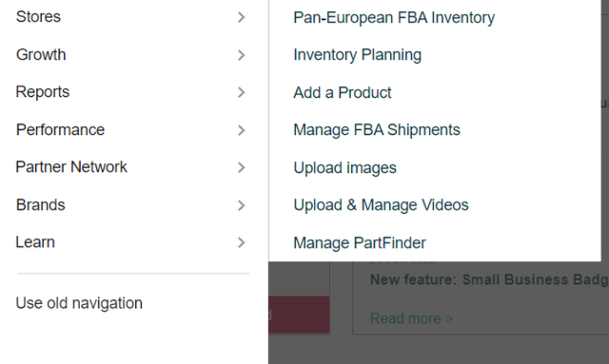This screenshot has height=364, width=609.
Task: Follow the Read more link
Action: point(411,318)
